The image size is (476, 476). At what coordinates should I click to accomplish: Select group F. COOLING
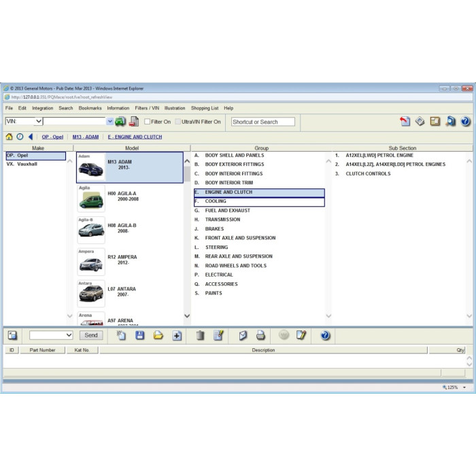point(259,202)
